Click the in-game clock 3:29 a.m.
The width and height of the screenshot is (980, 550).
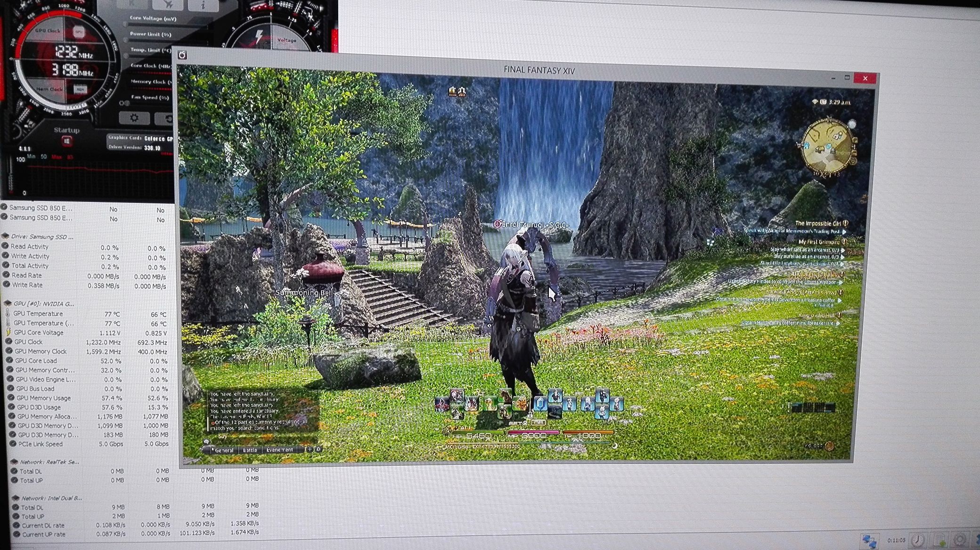(839, 102)
